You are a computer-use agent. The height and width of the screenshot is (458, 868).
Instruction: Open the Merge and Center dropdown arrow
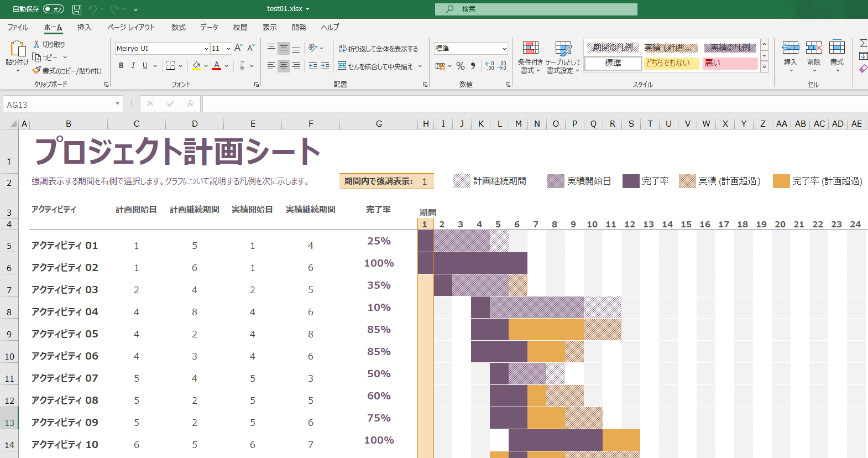pos(420,66)
